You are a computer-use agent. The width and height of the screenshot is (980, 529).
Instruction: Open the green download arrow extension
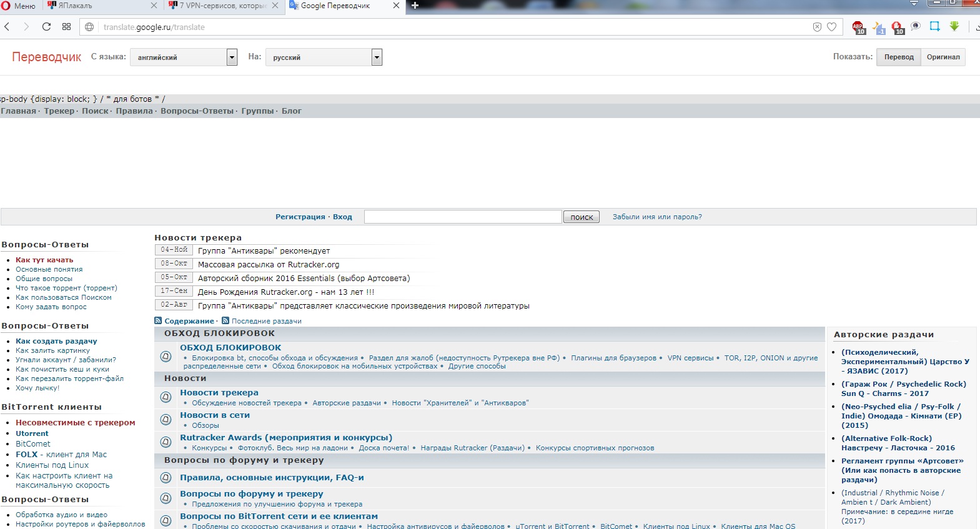(x=954, y=26)
